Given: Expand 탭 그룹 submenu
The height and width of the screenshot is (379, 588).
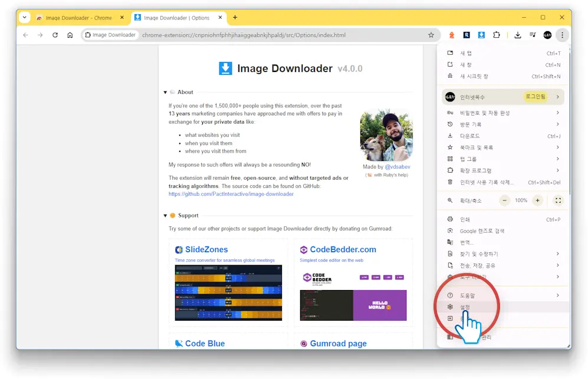Looking at the screenshot, I should [x=503, y=159].
